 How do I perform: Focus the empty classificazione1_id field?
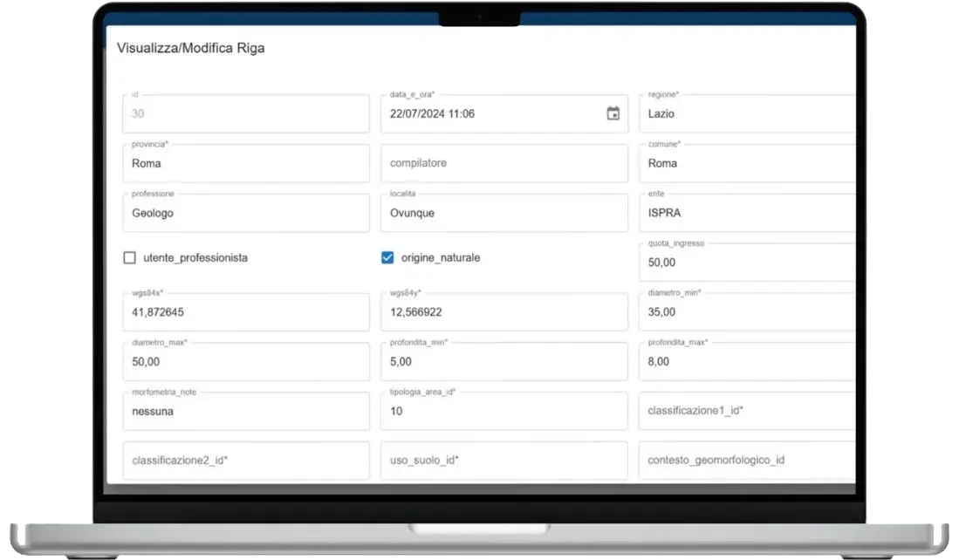coord(747,411)
